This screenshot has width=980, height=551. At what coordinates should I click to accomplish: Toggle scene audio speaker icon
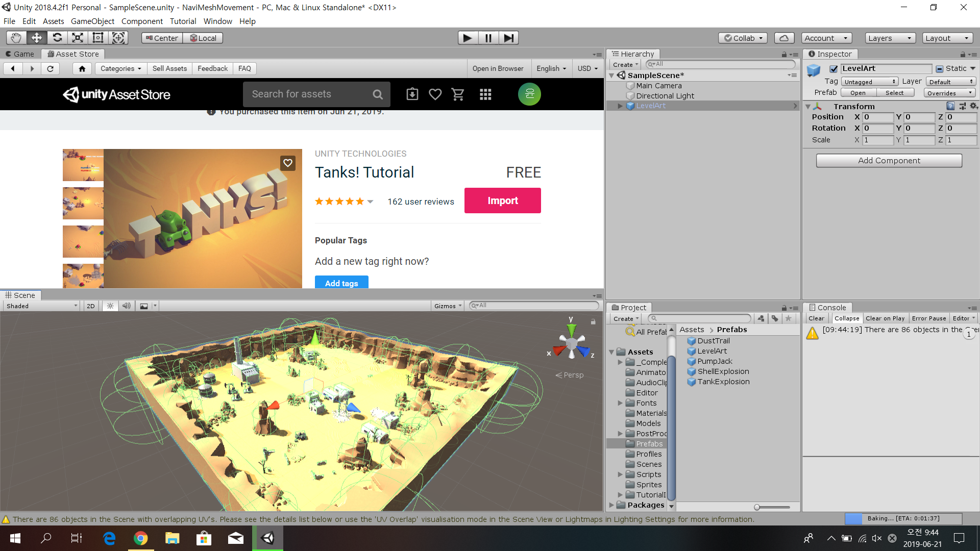127,306
